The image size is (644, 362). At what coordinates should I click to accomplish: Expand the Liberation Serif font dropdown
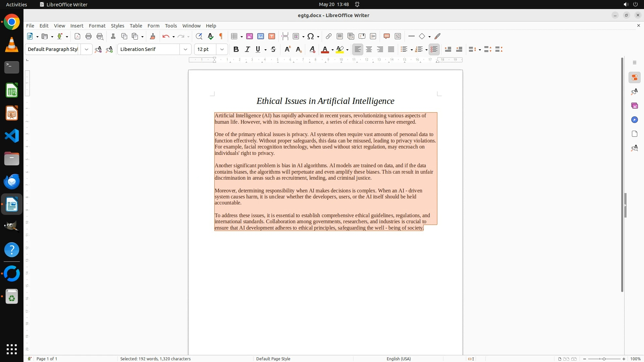[185, 49]
